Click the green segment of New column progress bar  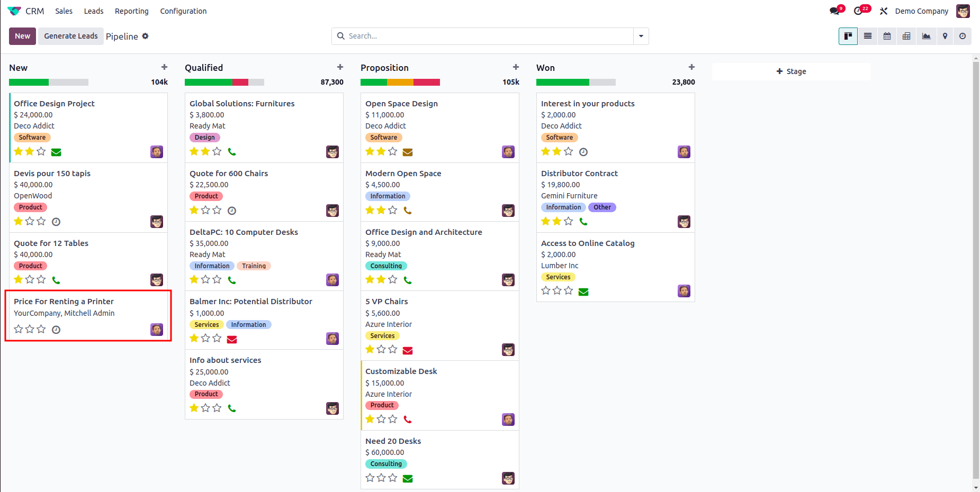(29, 82)
